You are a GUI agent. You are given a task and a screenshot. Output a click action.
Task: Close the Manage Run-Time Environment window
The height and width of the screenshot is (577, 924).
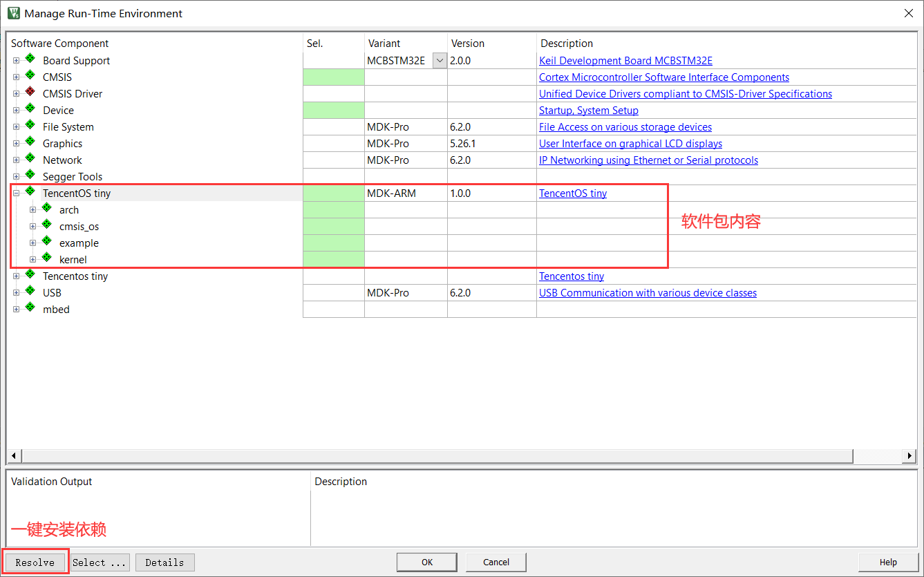(x=908, y=13)
